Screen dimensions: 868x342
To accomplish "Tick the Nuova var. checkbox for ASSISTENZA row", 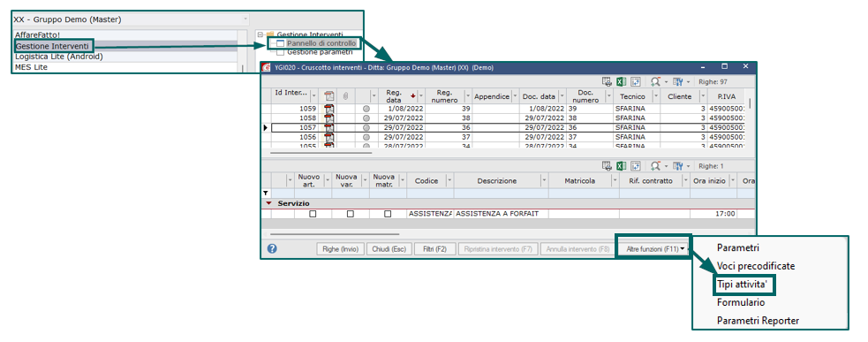I will [350, 213].
